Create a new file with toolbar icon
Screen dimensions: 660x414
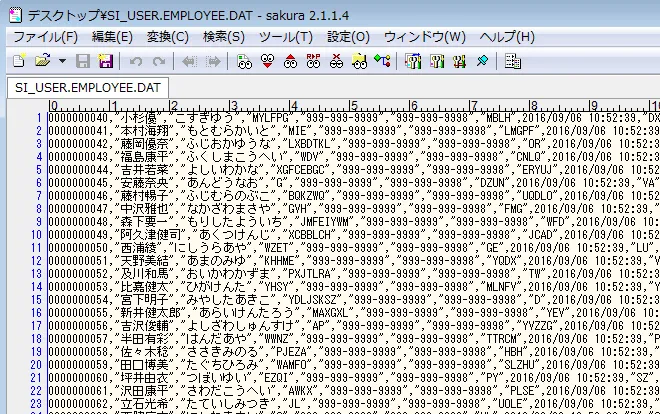pos(19,61)
